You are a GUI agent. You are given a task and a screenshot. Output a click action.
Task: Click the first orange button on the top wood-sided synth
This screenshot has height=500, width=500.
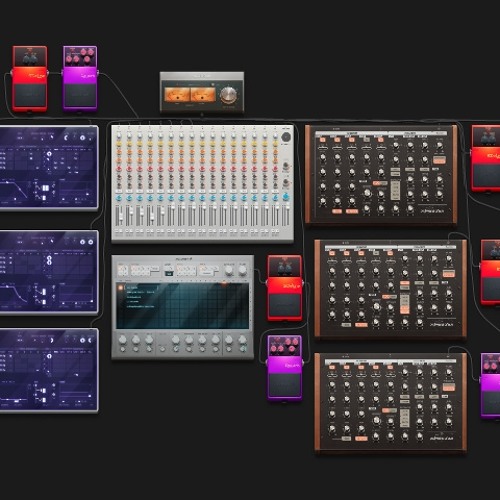point(323,140)
